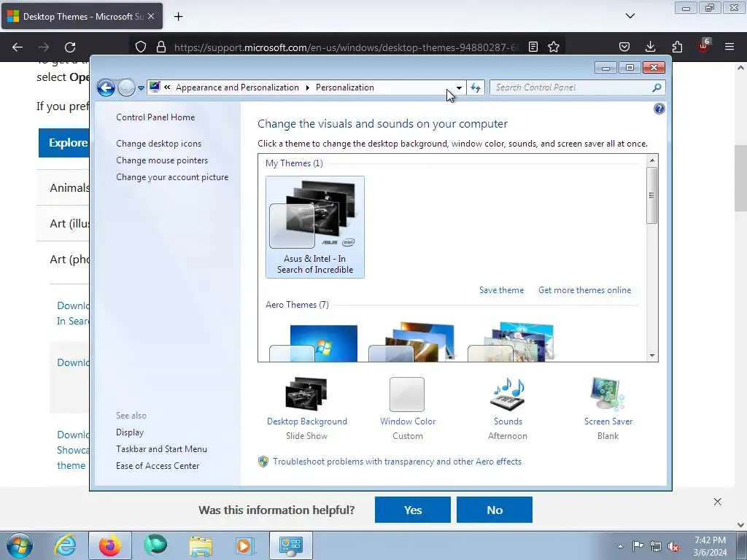
Task: Open new Firefox tab
Action: coord(178,17)
